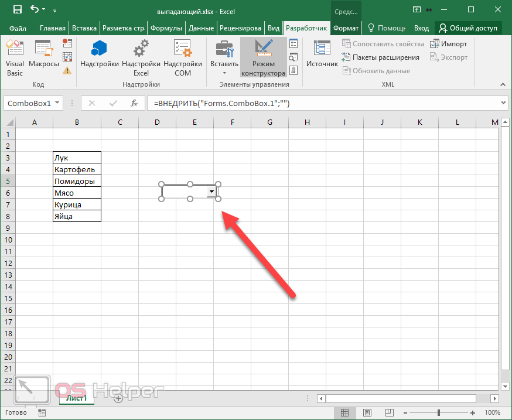Select cell B6 containing Мясо
This screenshot has width=512, height=420.
tap(77, 193)
